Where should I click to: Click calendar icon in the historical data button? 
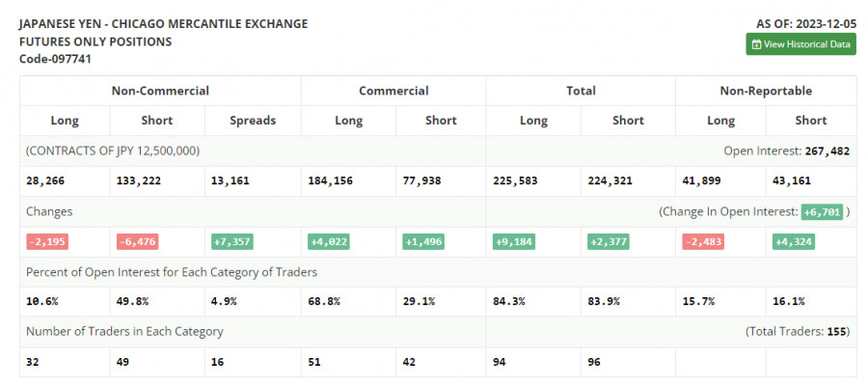757,44
